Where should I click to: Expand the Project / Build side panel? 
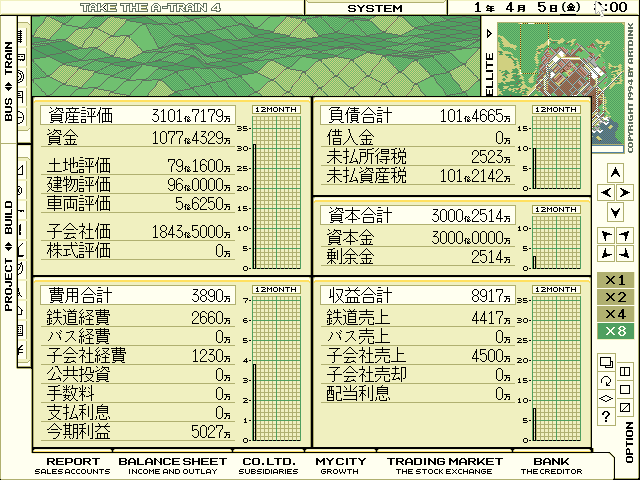click(x=9, y=246)
